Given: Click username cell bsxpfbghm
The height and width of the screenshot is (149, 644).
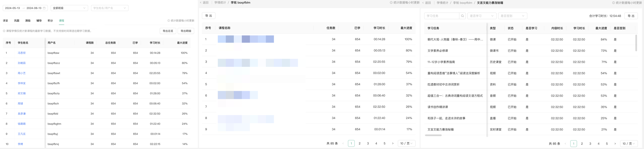Looking at the screenshot, I should 55,124.
